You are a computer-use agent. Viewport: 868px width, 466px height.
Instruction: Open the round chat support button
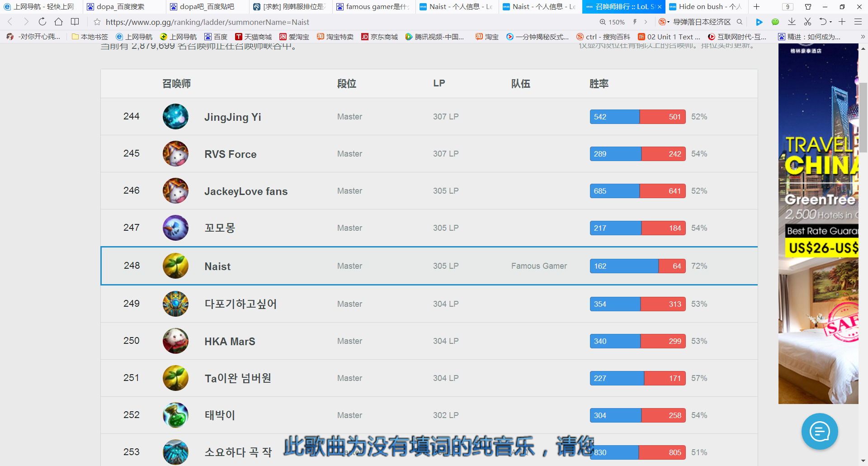coord(820,431)
